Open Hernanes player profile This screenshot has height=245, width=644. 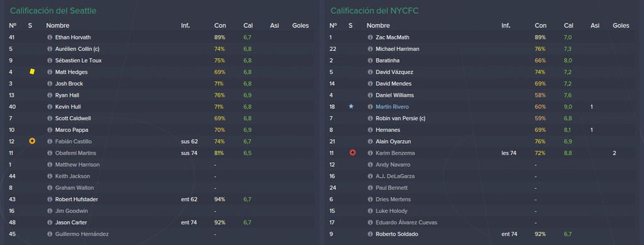(x=387, y=129)
